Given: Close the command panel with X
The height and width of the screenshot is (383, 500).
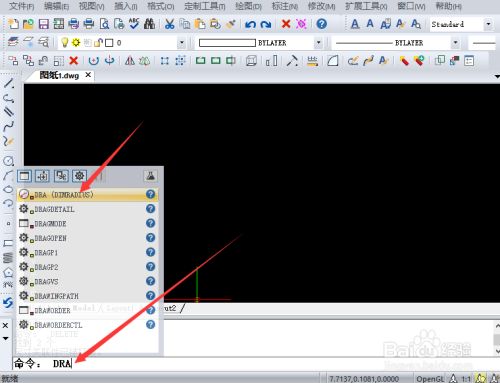Looking at the screenshot, I should point(5,325).
